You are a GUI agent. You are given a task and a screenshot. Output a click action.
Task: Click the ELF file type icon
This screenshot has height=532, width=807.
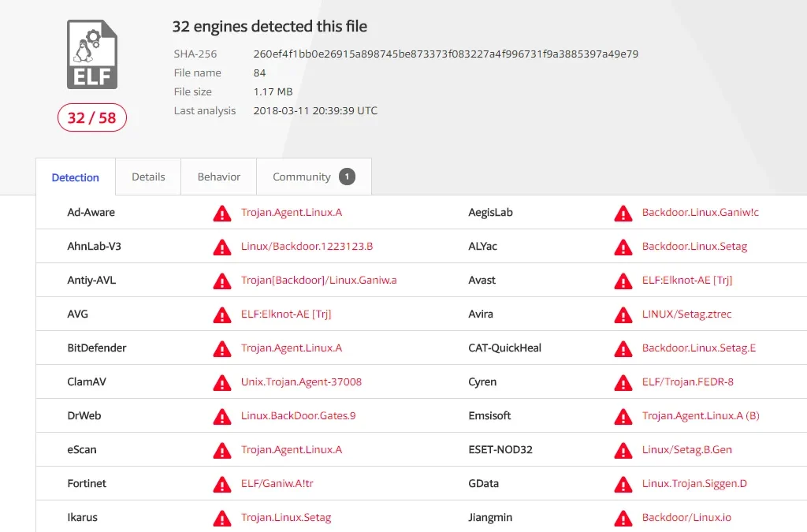[92, 54]
